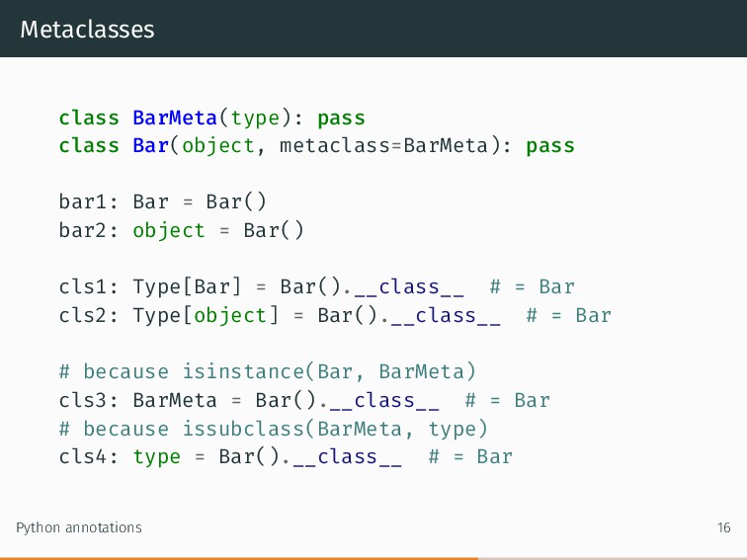
Task: Click the comment '# because isinstance(Bar, BarMeta)'
Action: 267,371
